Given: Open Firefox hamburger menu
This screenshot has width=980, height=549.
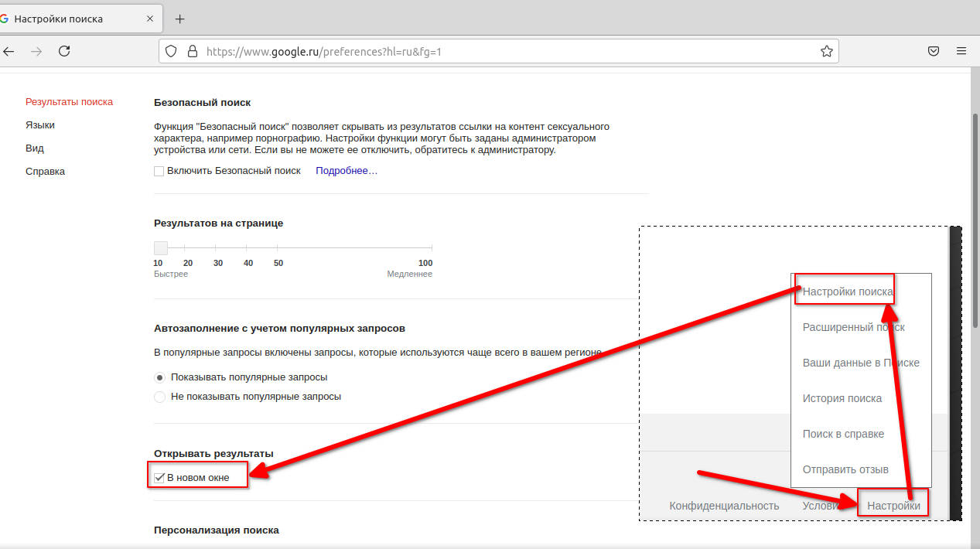Looking at the screenshot, I should click(961, 51).
